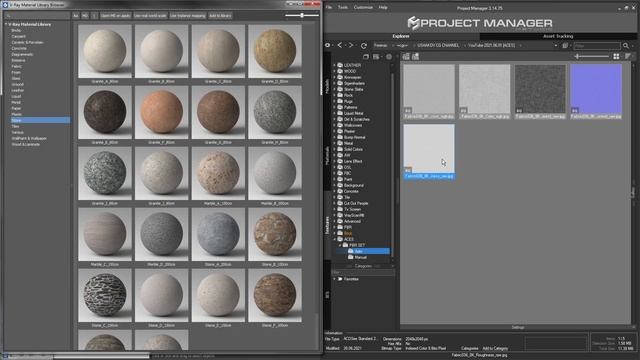Expand the Favorites category node
Viewport: 640px width, 360px height.
coord(334,279)
